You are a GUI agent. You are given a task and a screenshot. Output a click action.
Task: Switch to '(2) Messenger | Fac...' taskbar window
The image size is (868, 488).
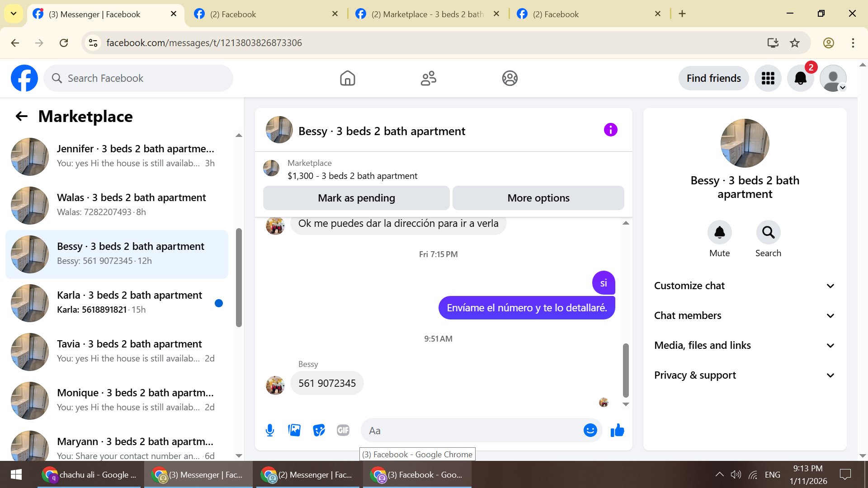[x=309, y=474]
